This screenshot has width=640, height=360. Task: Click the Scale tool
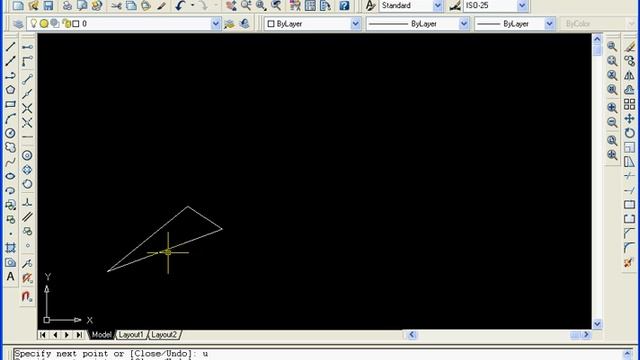629,147
